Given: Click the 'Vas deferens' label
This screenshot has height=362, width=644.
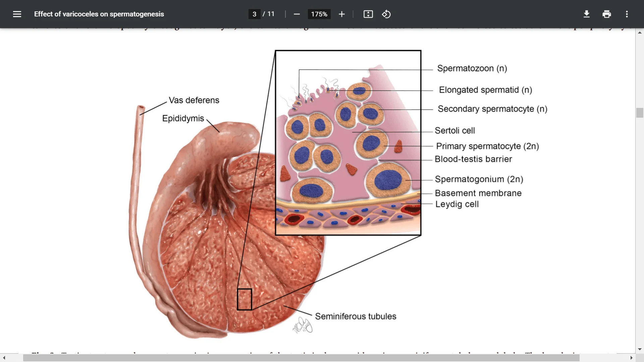Looking at the screenshot, I should point(194,100).
